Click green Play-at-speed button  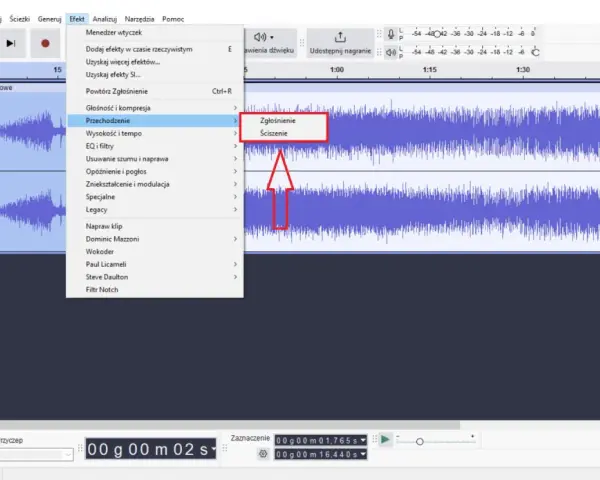point(385,439)
